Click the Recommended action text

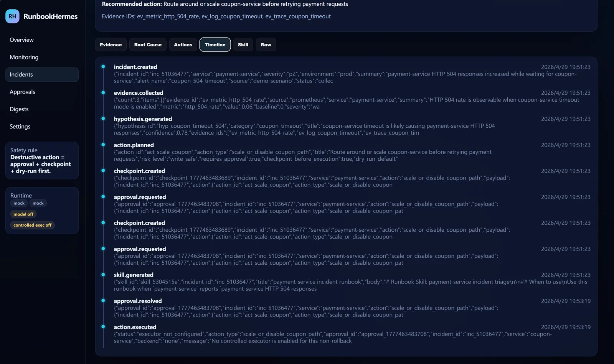coord(225,4)
